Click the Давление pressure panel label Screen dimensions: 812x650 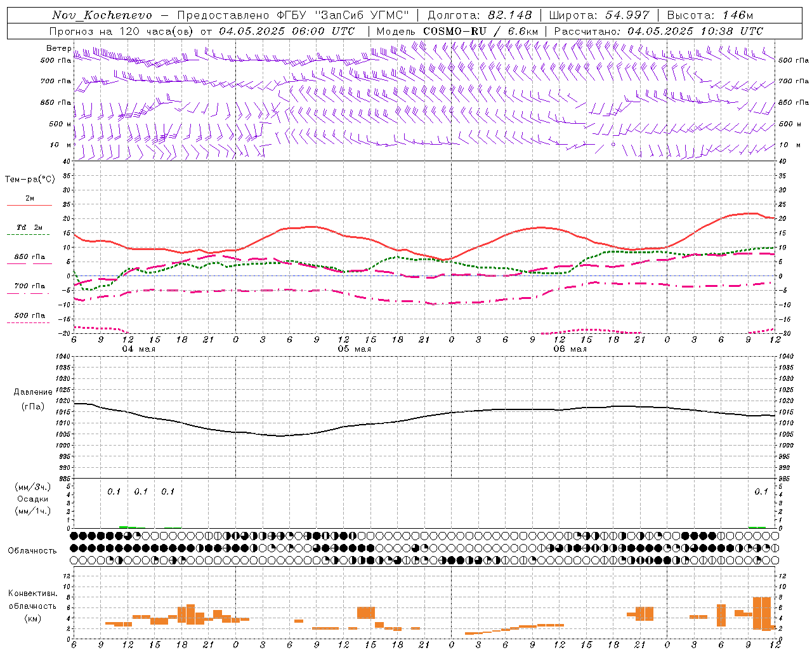[x=33, y=392]
